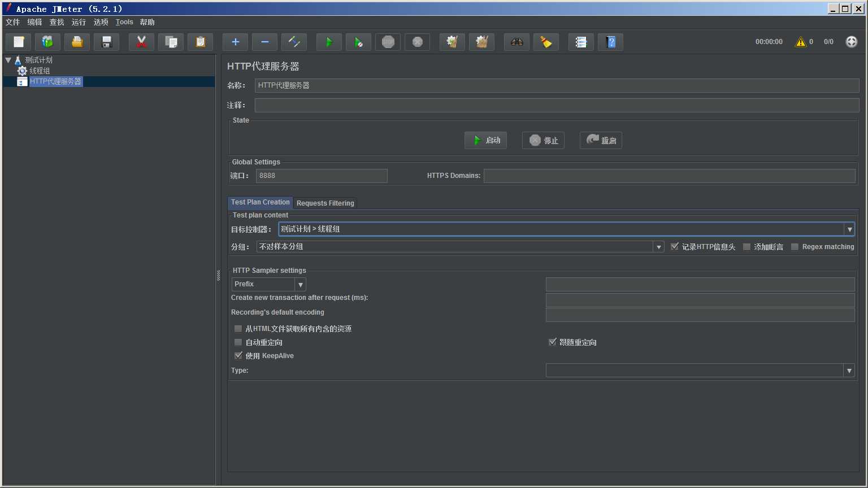Click the 重启 restart button
This screenshot has height=488, width=868.
pos(601,140)
